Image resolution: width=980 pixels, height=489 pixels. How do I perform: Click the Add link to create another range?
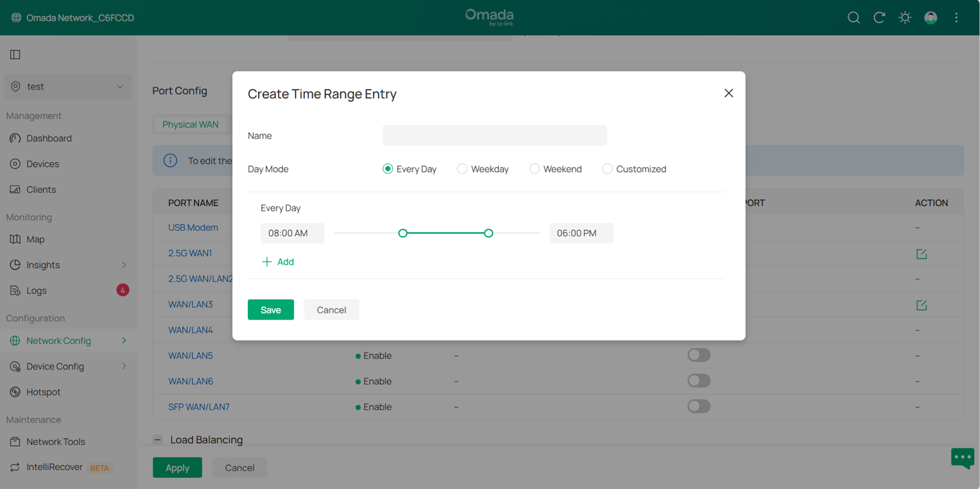click(278, 262)
